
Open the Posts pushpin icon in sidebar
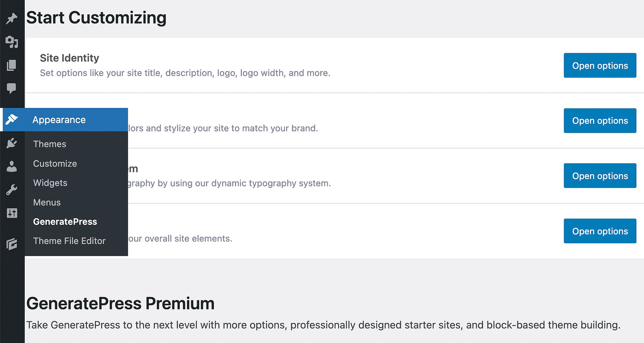[12, 18]
